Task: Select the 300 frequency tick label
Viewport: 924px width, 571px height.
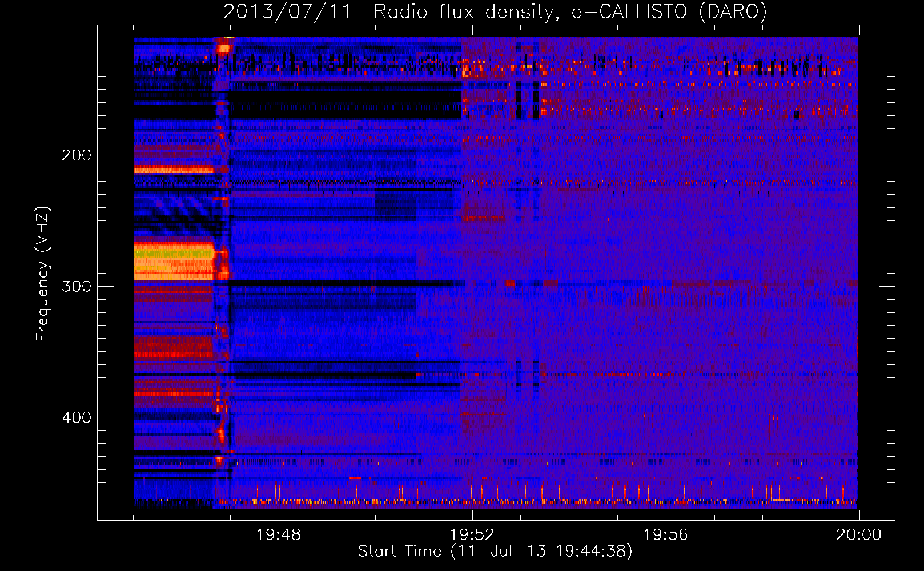Action: (x=77, y=286)
